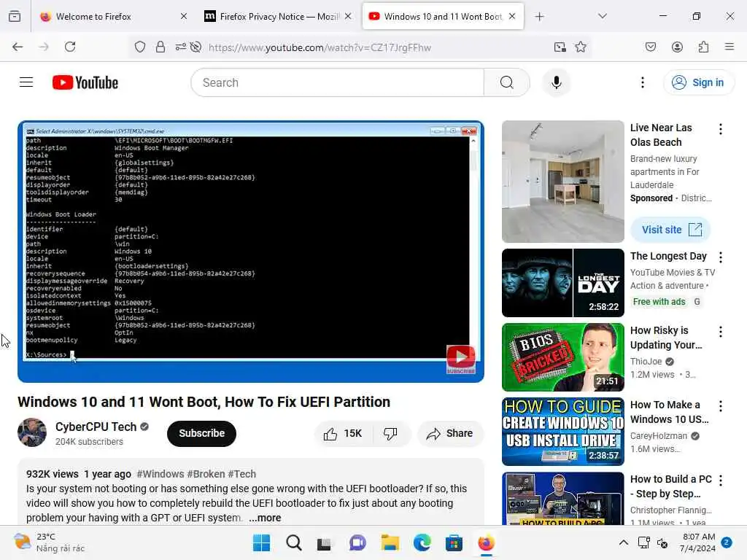Click the forward navigation arrow

pyautogui.click(x=44, y=47)
